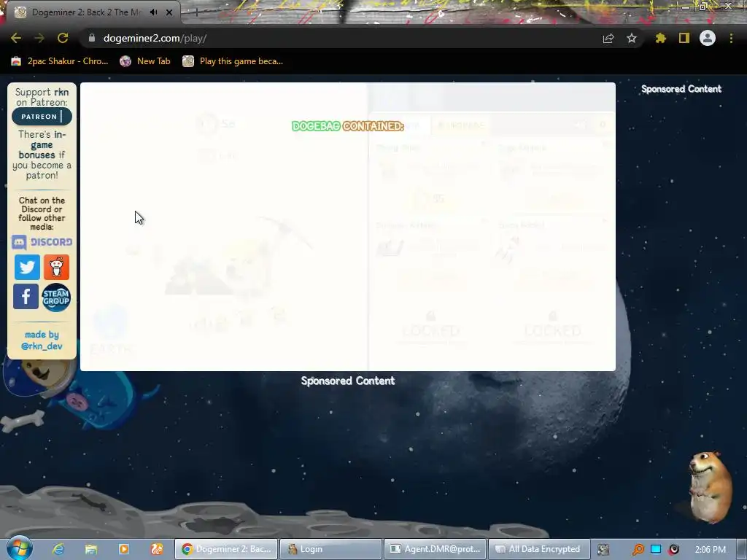Open rkn's Patreon button
Screen dimensions: 747x560
tap(42, 116)
